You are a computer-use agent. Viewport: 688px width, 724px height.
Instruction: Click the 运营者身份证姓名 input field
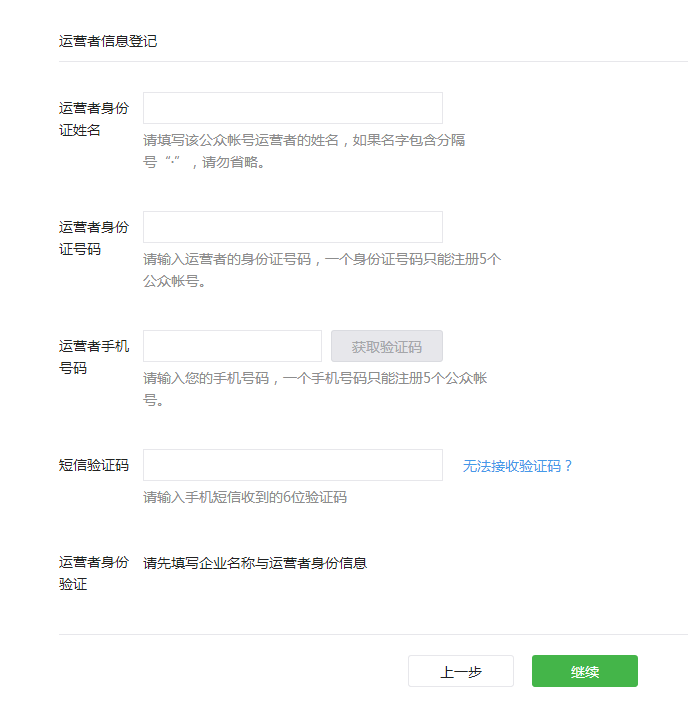click(292, 108)
